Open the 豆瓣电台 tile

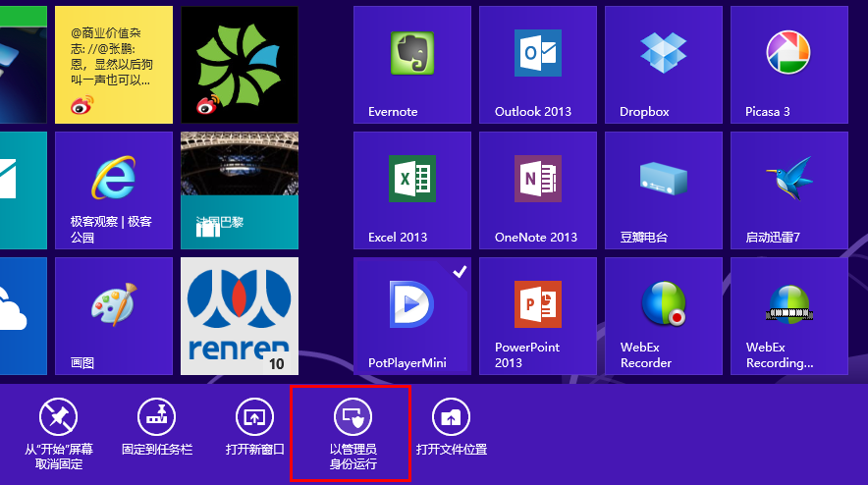(x=664, y=190)
